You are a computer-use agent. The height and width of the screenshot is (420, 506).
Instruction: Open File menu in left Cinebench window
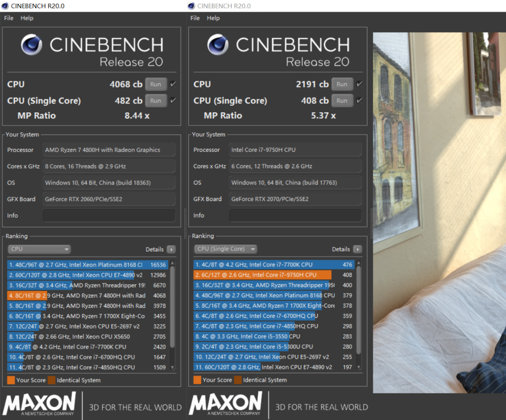click(x=9, y=18)
